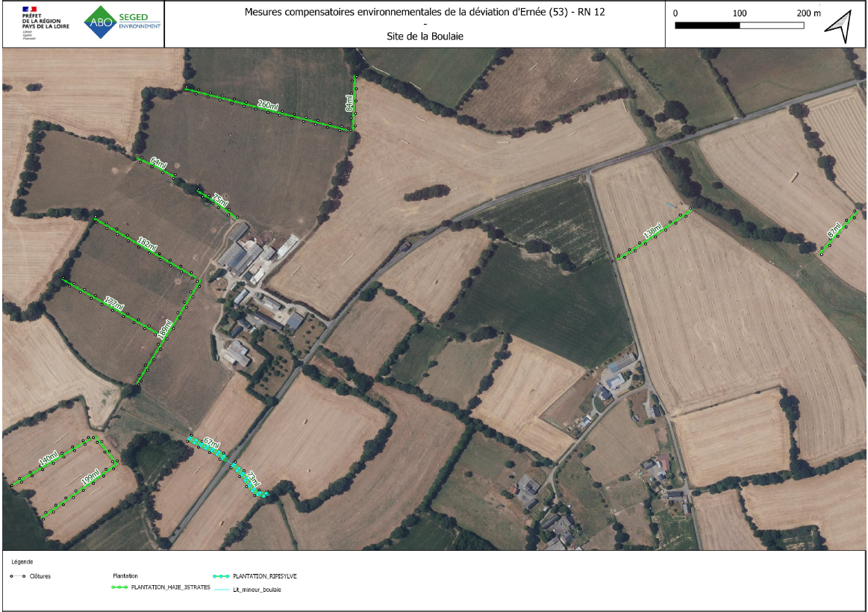Click the Lit_mineur_boulaie light blue legend line
Screen dimensions: 868x612
point(222,590)
